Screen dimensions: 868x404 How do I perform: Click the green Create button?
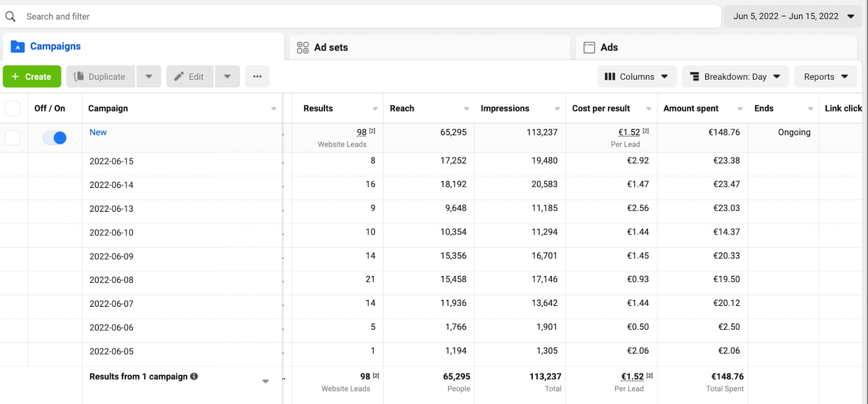32,77
